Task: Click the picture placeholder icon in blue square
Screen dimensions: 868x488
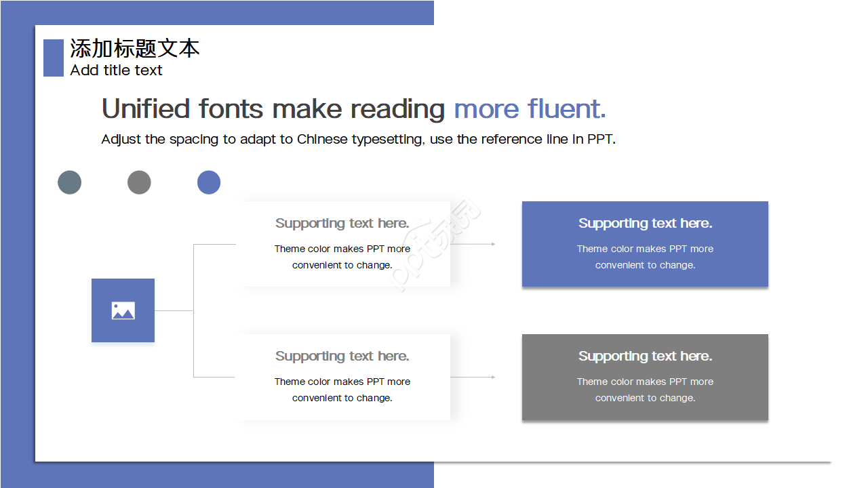Action: (123, 310)
